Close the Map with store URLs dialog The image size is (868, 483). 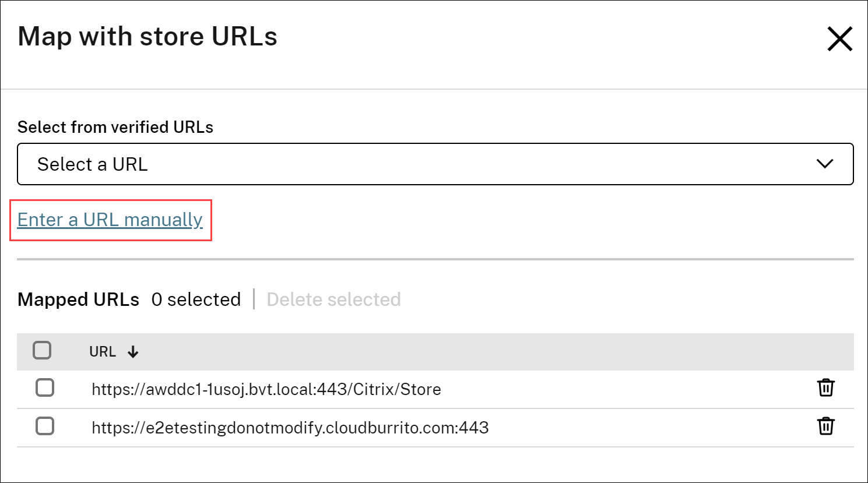839,39
